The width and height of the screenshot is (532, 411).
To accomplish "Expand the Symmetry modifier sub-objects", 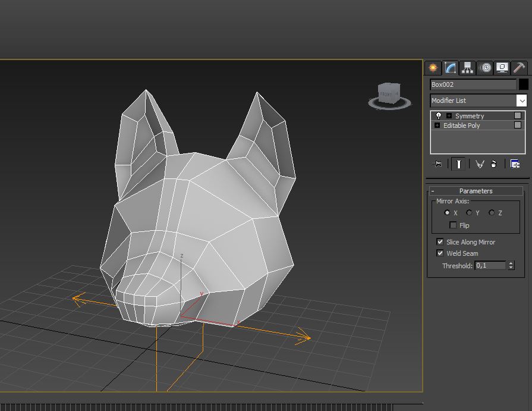I will (449, 116).
